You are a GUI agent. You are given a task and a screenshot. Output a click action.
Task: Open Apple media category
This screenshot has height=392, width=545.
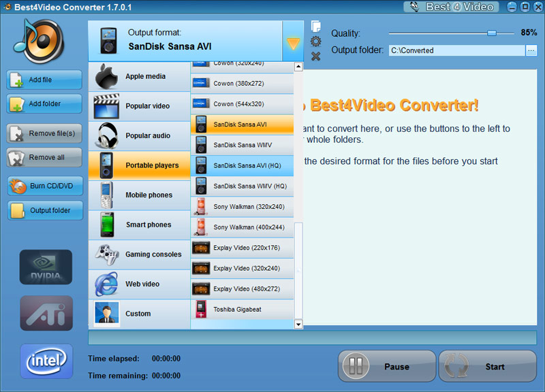click(x=139, y=76)
